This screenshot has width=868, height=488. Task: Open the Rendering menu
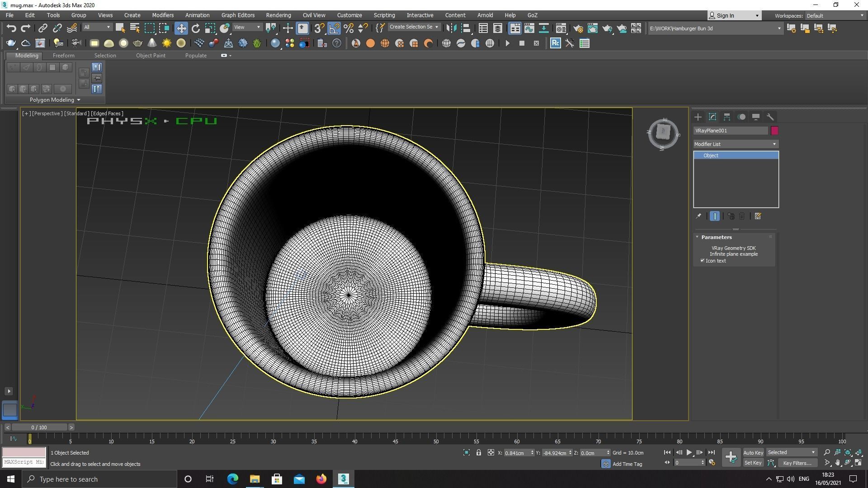278,15
